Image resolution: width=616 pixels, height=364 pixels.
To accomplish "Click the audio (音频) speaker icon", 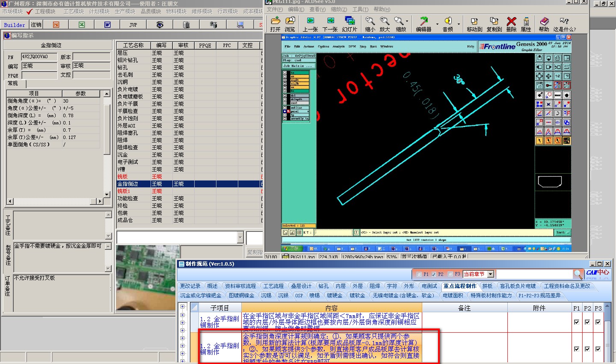I will point(448,24).
